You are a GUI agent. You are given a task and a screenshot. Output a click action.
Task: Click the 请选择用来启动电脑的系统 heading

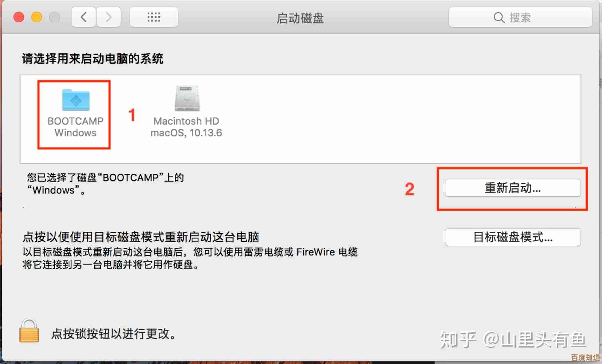click(93, 58)
